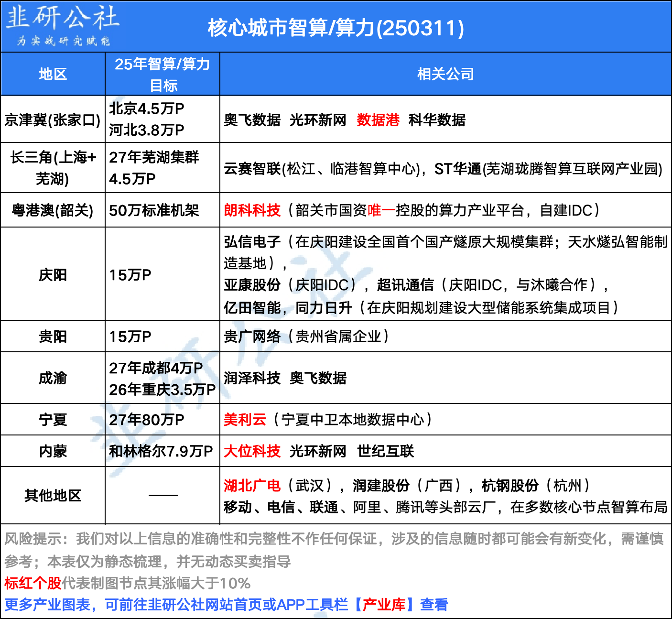Select the 相关公司 column header
This screenshot has height=619, width=672.
[445, 74]
